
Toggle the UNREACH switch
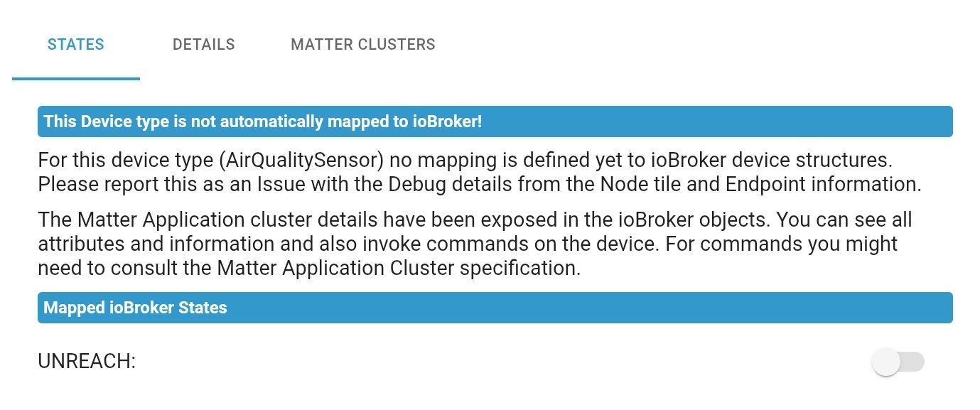pyautogui.click(x=898, y=362)
